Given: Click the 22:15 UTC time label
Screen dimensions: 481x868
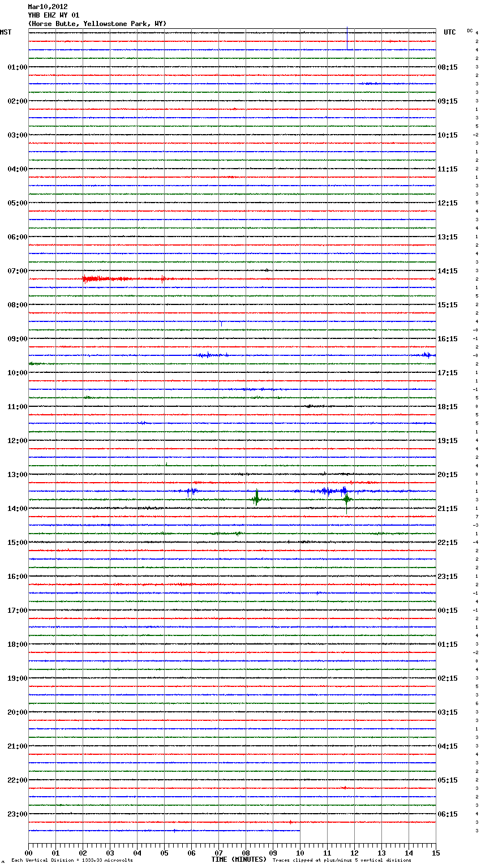Looking at the screenshot, I should [448, 543].
